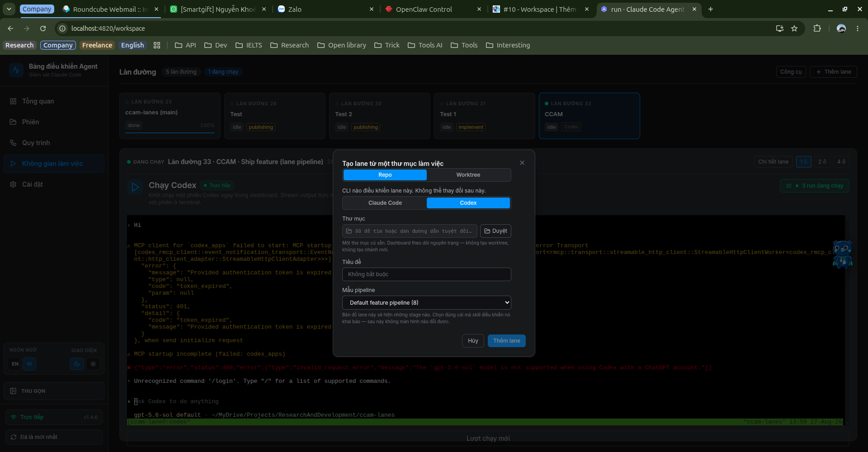Viewport: 868px width, 452px height.
Task: Bookmark this page with star icon
Action: pyautogui.click(x=794, y=28)
